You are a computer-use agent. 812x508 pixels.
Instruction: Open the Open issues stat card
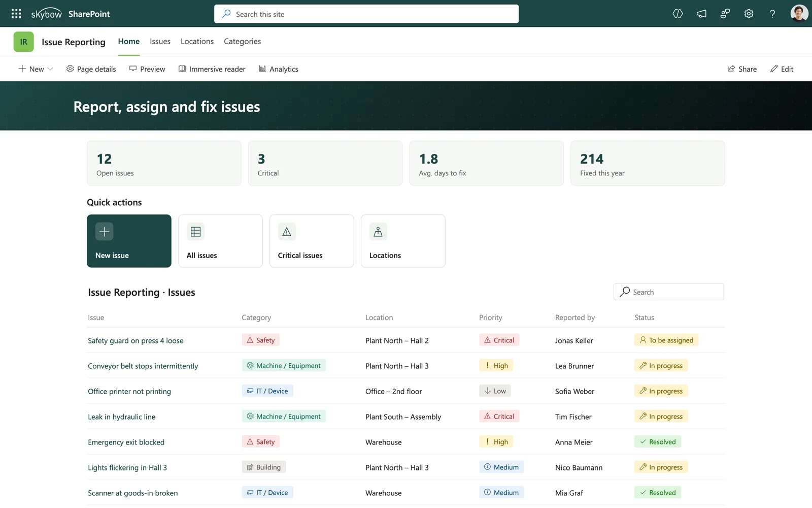164,163
